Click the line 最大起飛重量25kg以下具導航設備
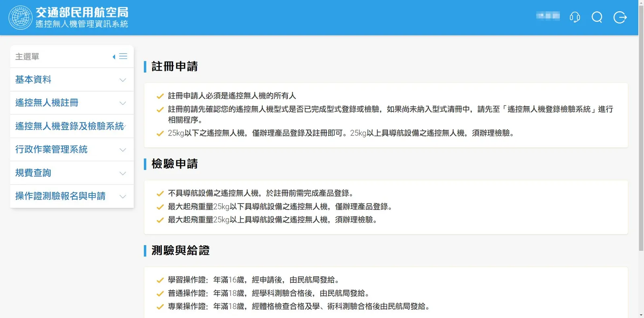The width and height of the screenshot is (644, 318). [x=280, y=207]
